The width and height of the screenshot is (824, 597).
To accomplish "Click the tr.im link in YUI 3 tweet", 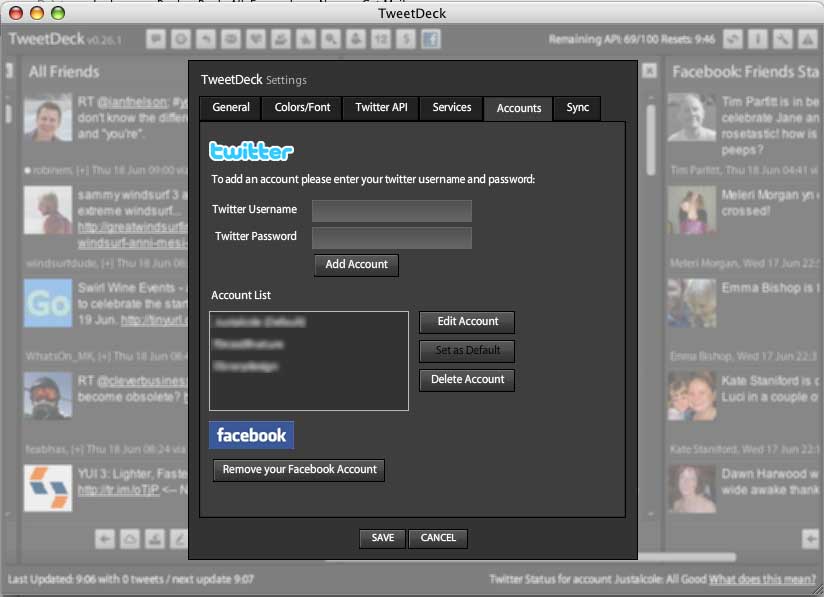I will (x=118, y=490).
